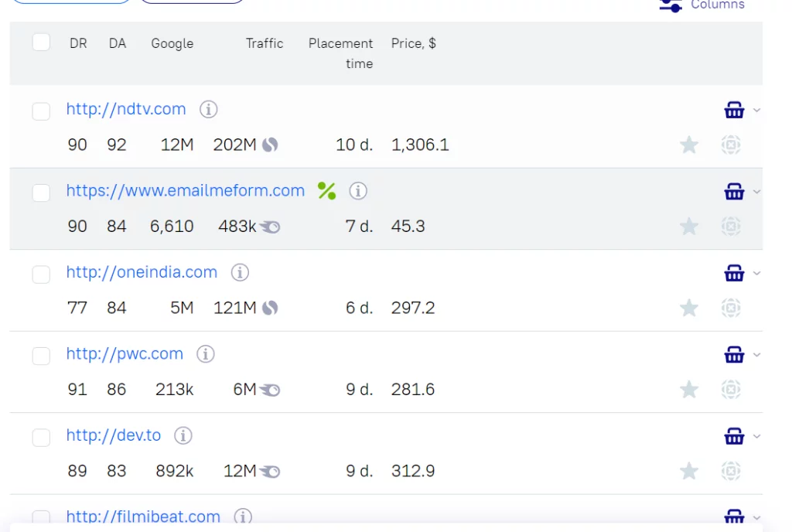
Task: Click the blacklist icon for oneindia.com
Action: click(x=731, y=308)
